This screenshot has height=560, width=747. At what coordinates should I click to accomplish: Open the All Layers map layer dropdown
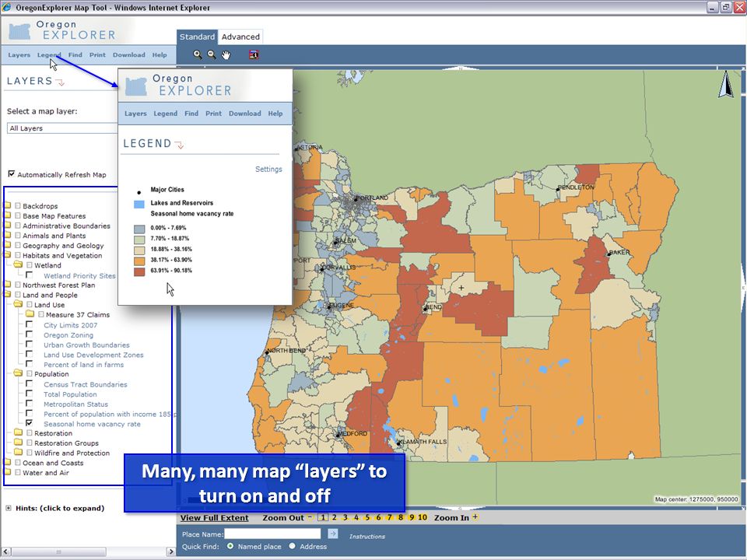pos(62,128)
